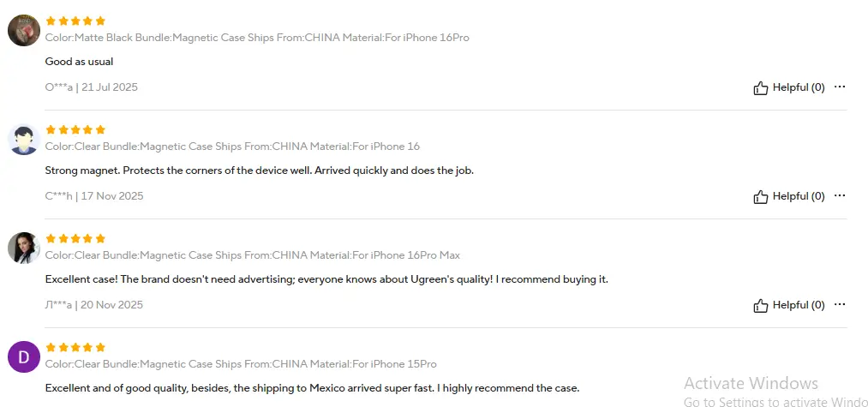Screen dimensions: 868x407
Task: Open more options for 17 Nov 2025 review
Action: coord(840,195)
